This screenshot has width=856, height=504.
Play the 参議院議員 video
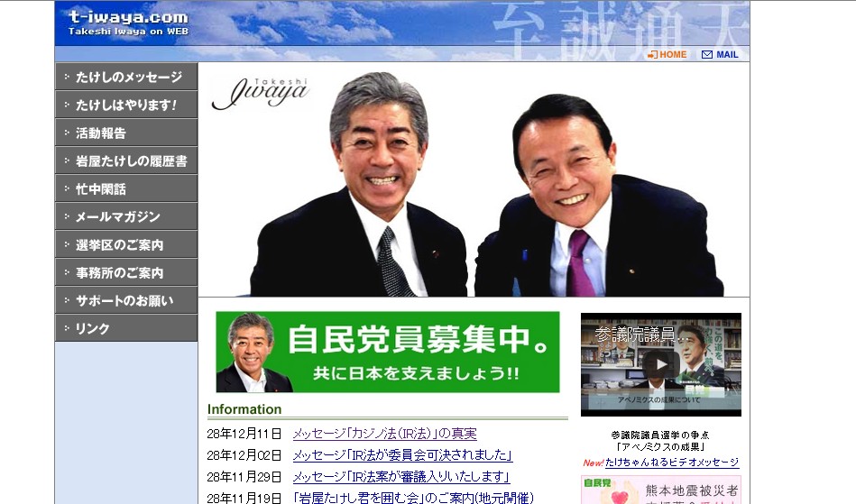click(x=660, y=364)
